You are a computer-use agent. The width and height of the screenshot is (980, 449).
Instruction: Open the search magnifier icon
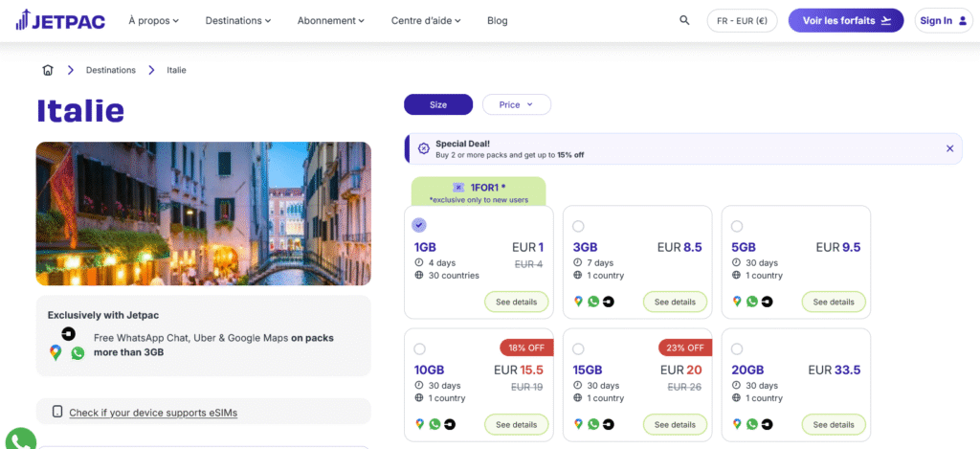tap(684, 20)
